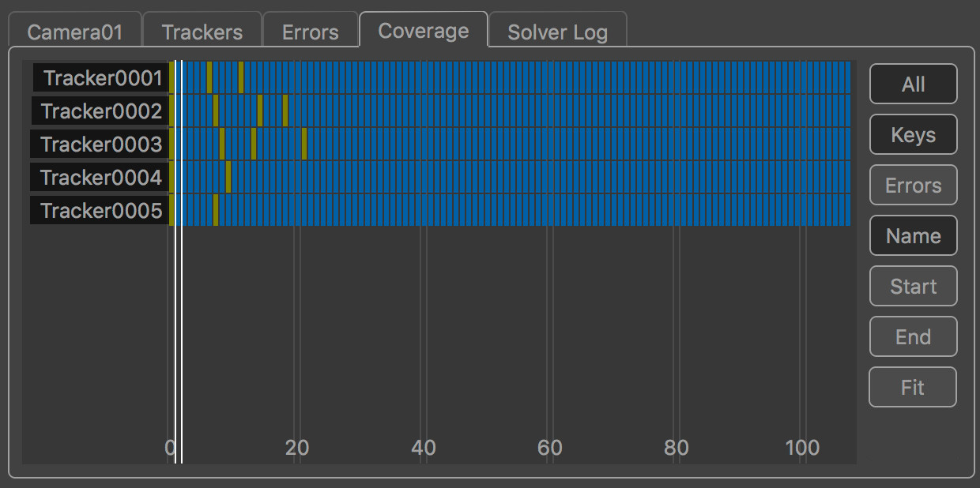Open the Trackers tab
This screenshot has height=488, width=980.
tap(202, 32)
